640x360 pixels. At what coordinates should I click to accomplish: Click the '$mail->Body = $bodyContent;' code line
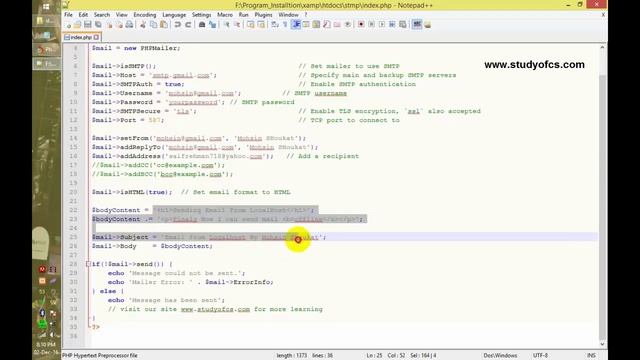coord(152,246)
